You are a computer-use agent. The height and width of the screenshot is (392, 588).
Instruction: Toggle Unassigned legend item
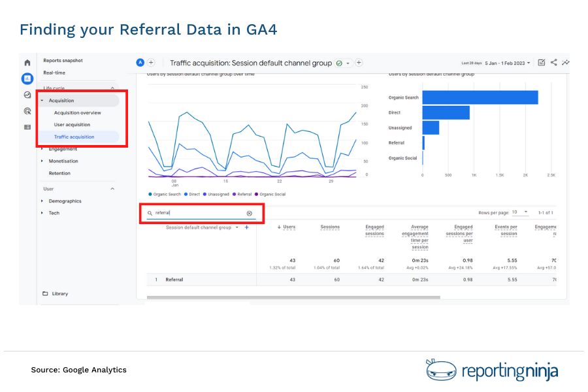[216, 194]
